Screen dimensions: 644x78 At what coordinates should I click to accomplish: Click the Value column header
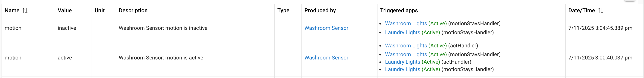click(65, 11)
